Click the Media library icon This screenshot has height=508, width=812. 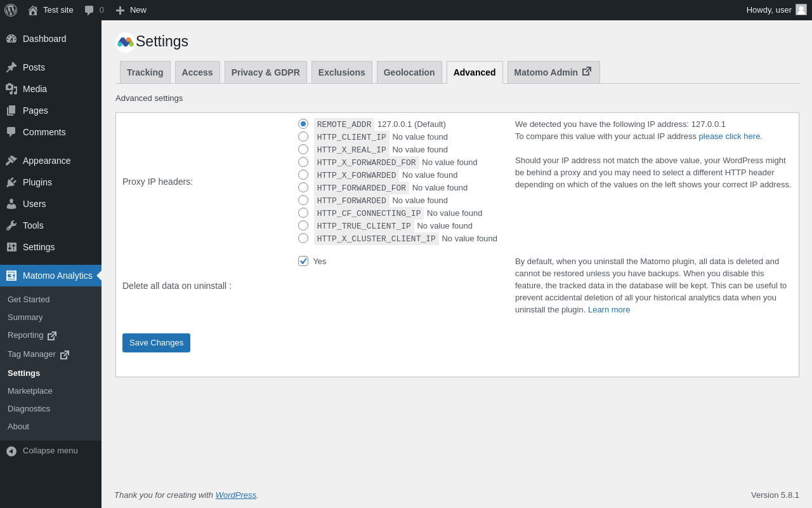[11, 89]
